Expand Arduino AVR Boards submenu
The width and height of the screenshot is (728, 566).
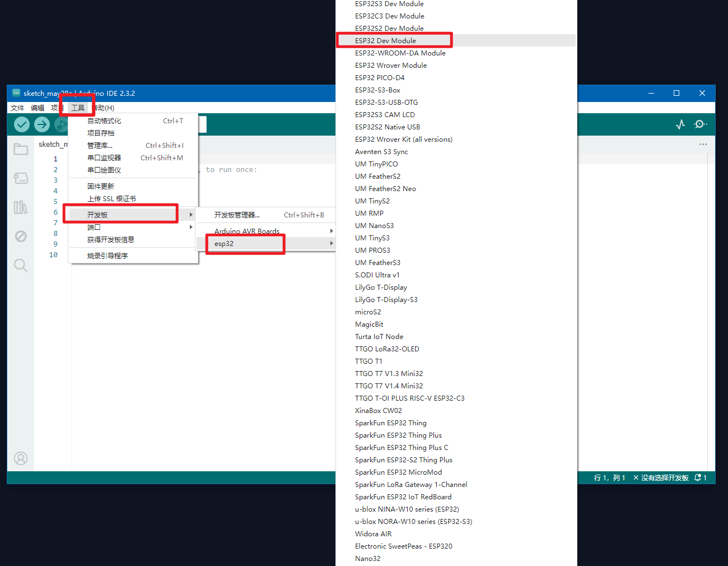(267, 231)
